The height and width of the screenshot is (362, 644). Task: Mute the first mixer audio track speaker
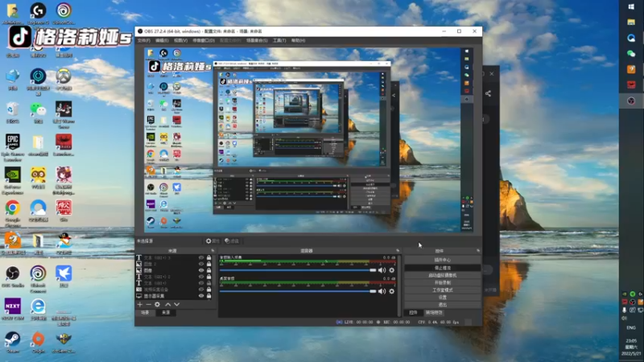tap(382, 270)
